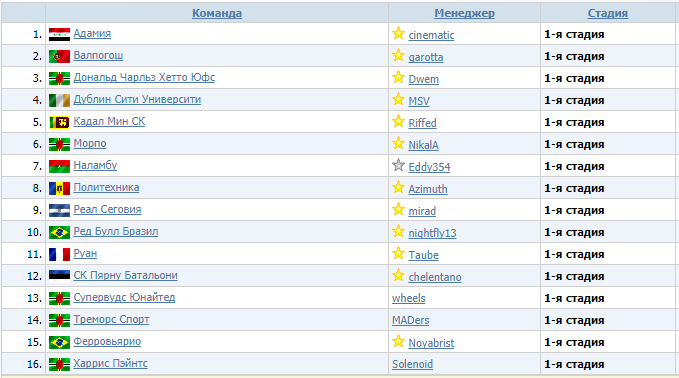Click the Sri Lanka flag beside Кадал Мин СК

pos(59,123)
